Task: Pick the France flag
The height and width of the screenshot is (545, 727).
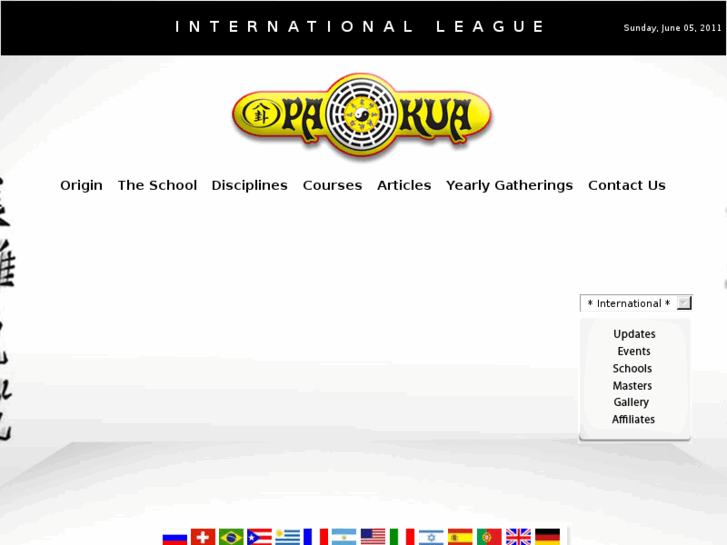Action: click(x=316, y=537)
